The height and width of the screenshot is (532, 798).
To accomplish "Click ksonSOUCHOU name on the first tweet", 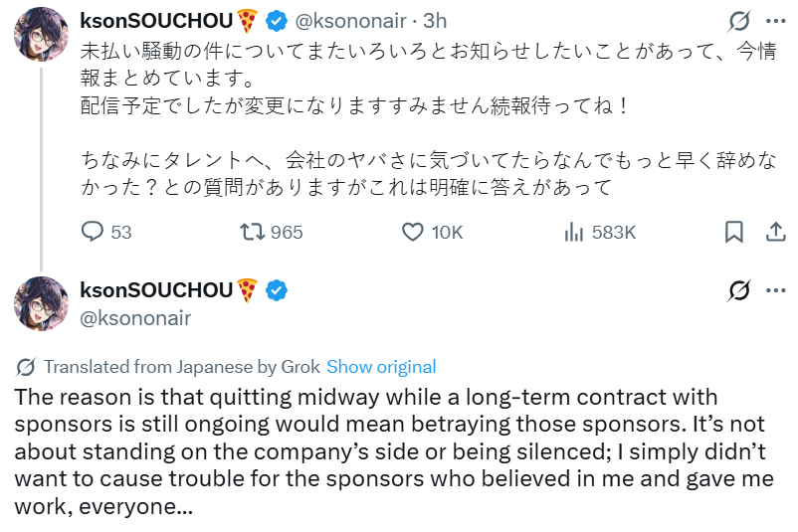I will [x=155, y=20].
